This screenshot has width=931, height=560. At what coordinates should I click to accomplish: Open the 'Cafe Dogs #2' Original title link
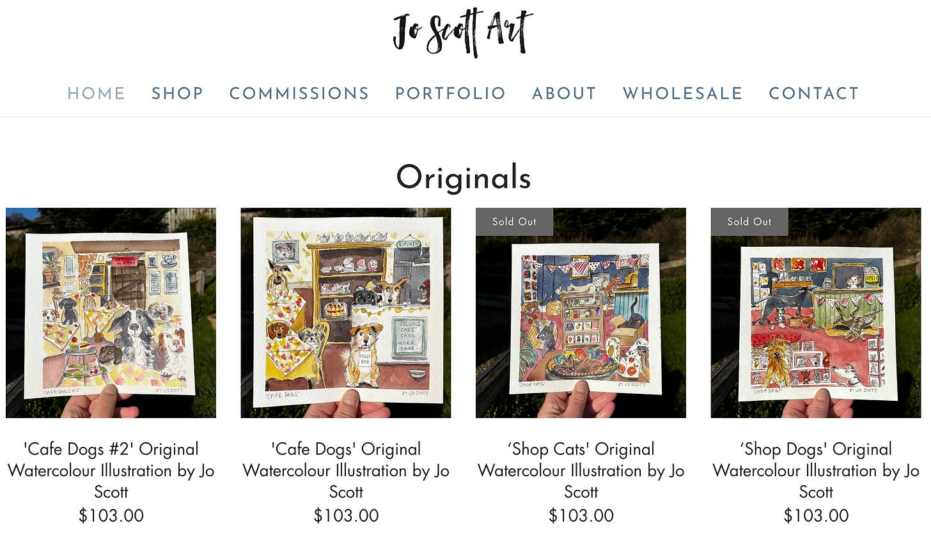coord(111,471)
